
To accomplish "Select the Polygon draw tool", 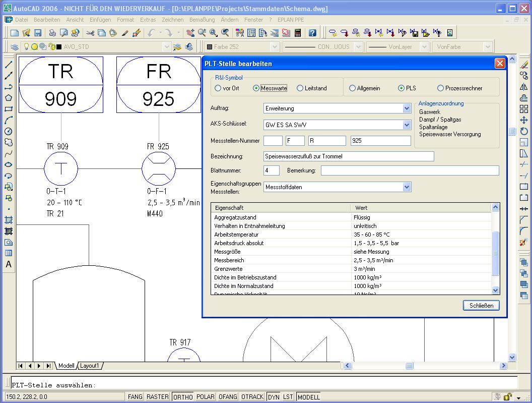I will tap(9, 98).
